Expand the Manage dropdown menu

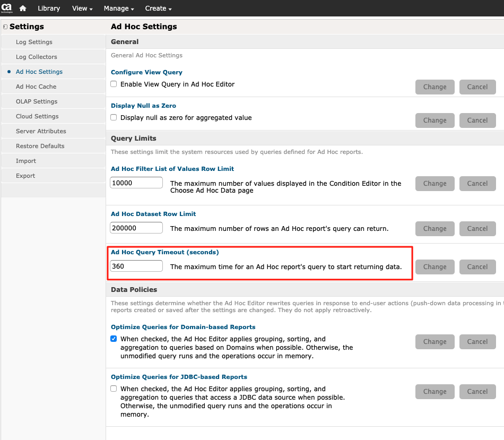pos(119,8)
